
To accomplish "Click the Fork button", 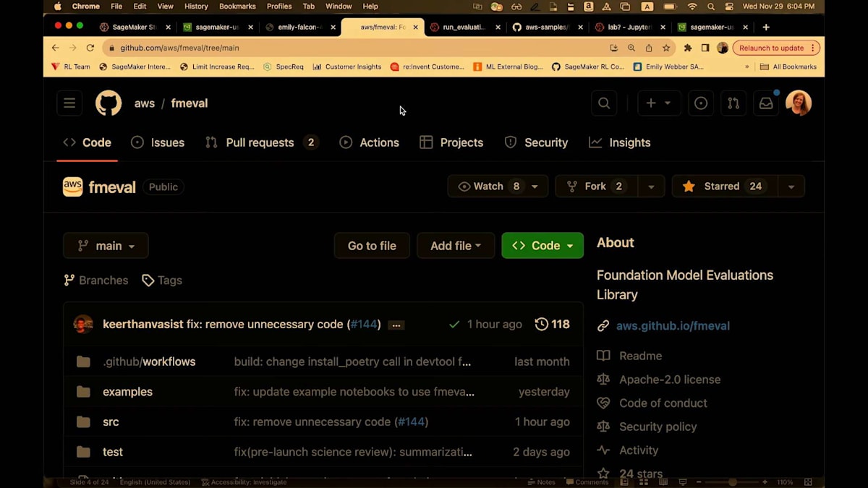I will [x=597, y=187].
